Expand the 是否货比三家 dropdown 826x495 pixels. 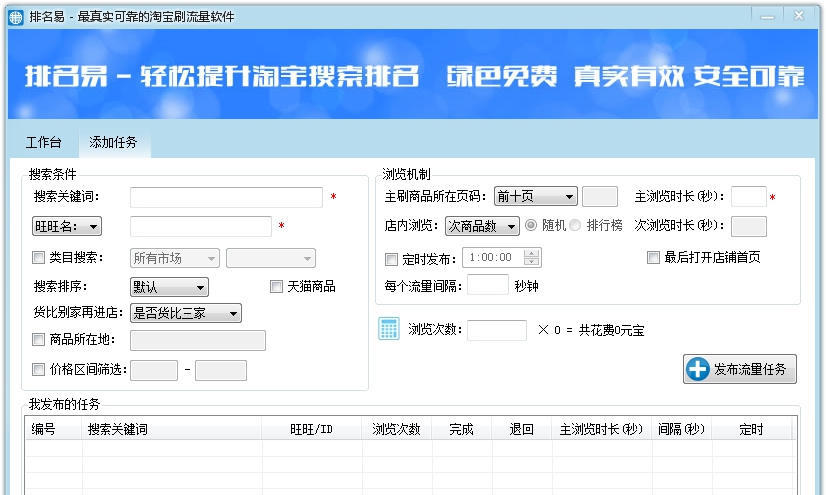186,314
